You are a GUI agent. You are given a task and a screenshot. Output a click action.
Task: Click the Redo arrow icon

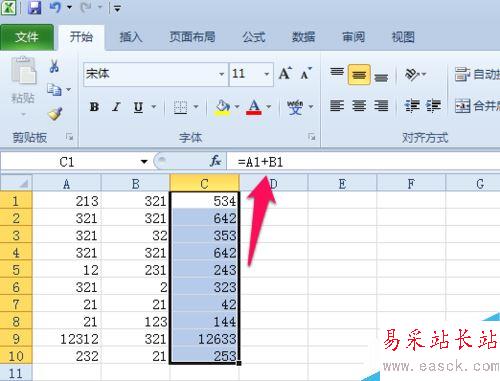click(86, 7)
